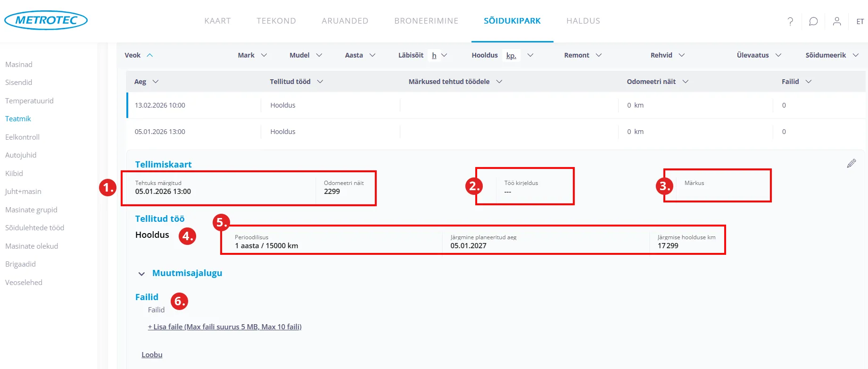
Task: Open the Mark column dropdown
Action: pyautogui.click(x=264, y=55)
